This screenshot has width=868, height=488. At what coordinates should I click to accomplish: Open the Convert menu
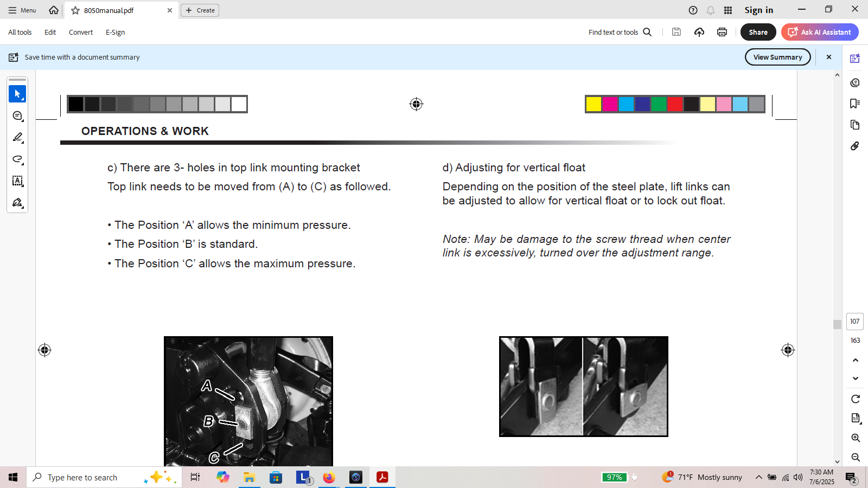[81, 33]
